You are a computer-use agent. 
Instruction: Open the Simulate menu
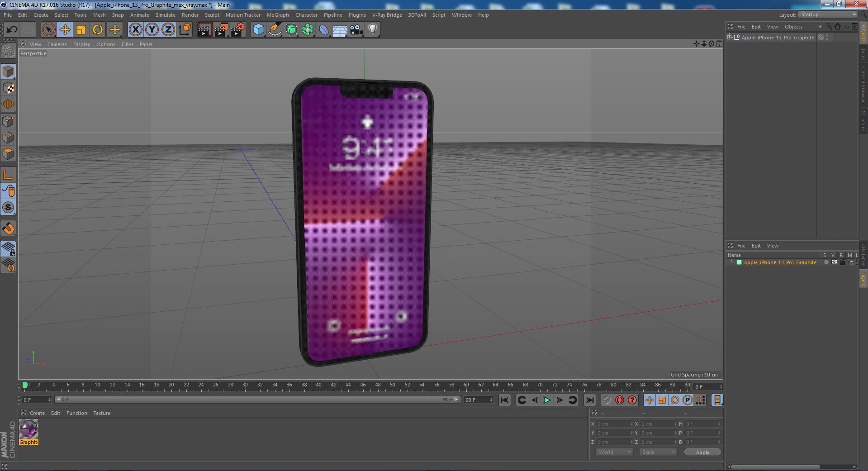click(165, 15)
